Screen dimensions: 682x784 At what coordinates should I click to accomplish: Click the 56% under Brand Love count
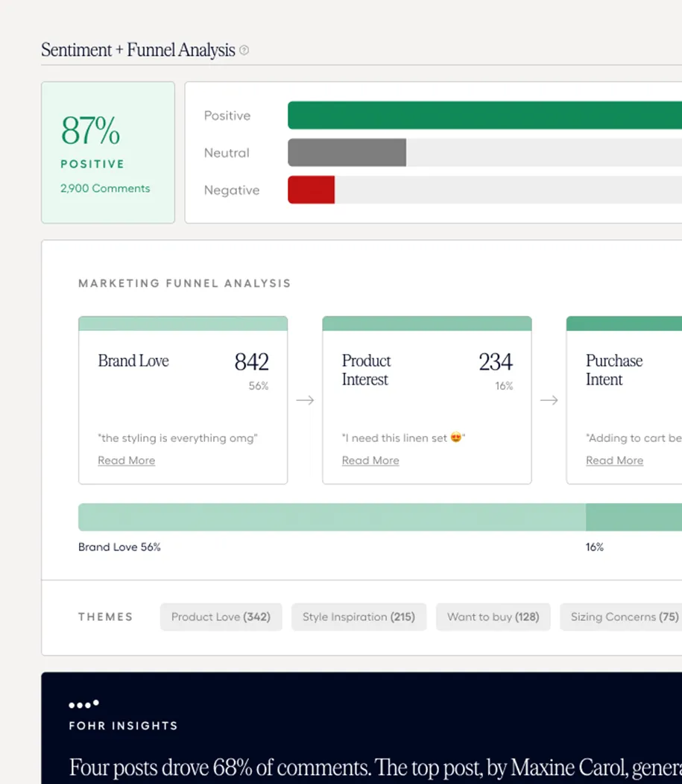click(x=259, y=386)
